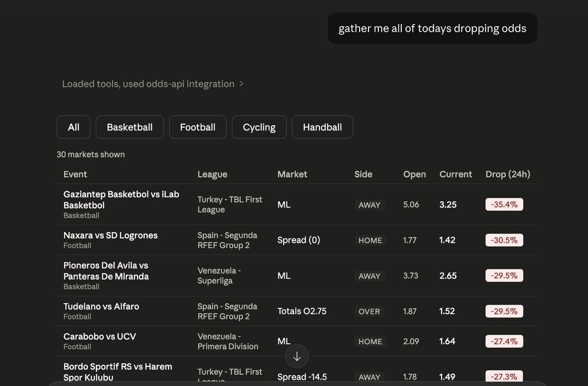Click 'Spread (0)' market cell

[298, 240]
